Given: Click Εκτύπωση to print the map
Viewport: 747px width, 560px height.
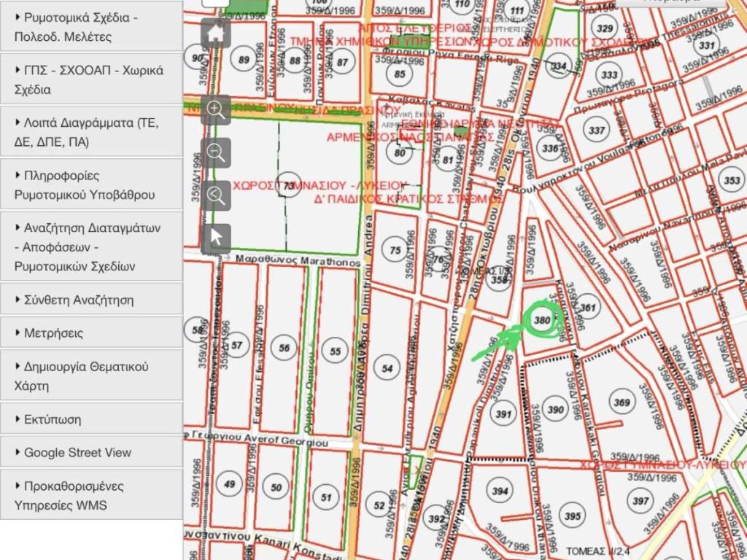Looking at the screenshot, I should point(91,419).
